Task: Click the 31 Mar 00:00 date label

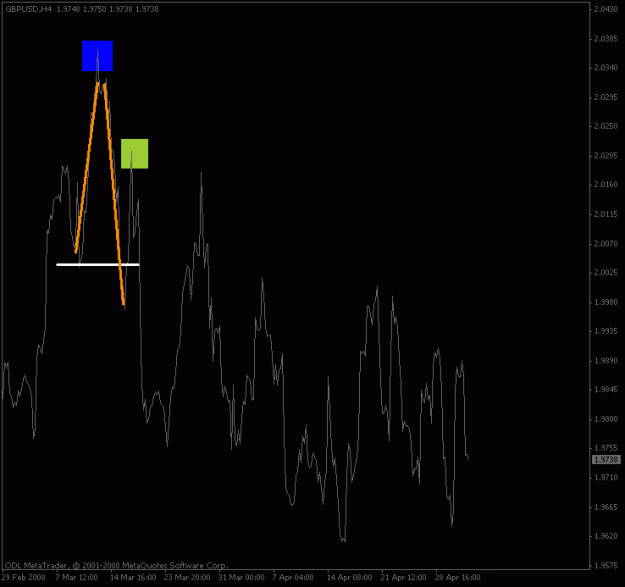Action: click(242, 577)
